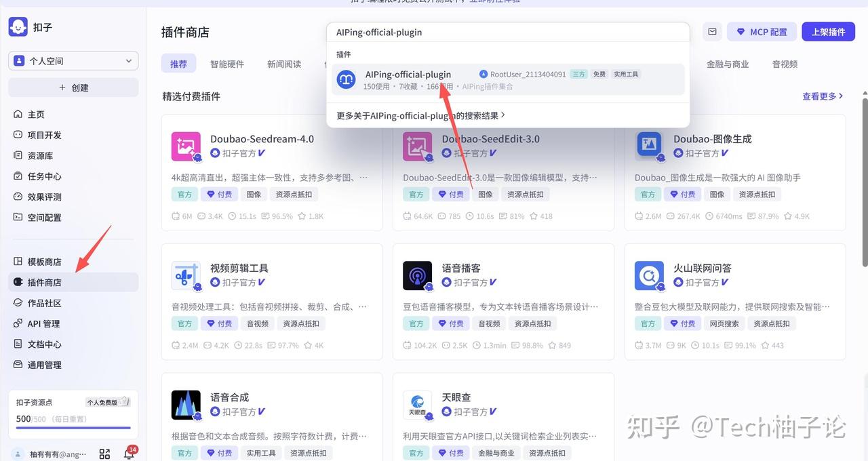
Task: Click the Doubao-图像生成 title
Action: [712, 139]
